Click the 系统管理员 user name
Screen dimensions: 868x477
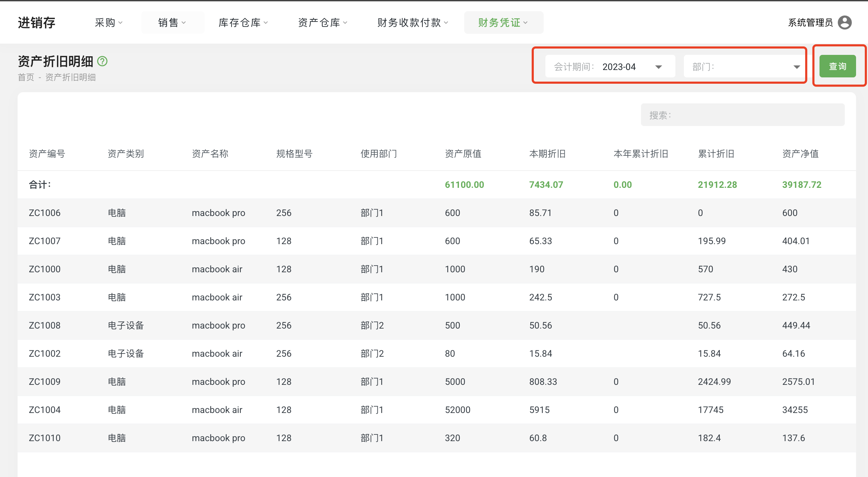point(810,23)
